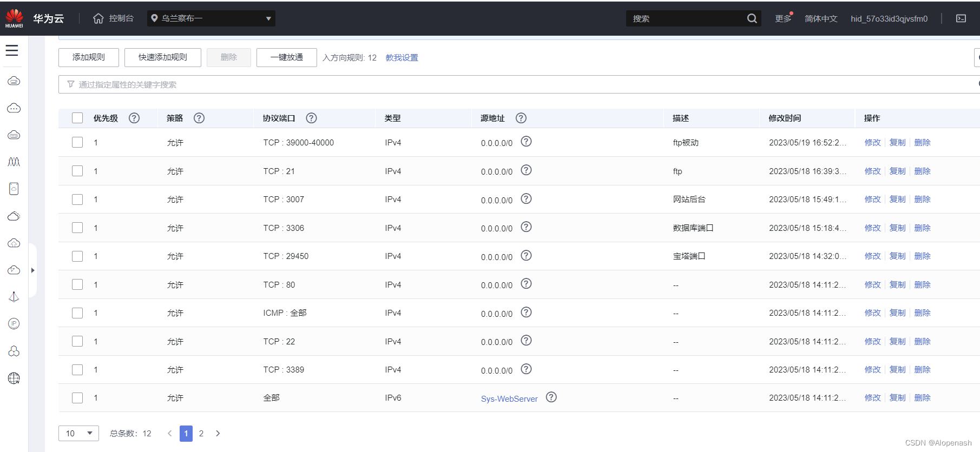Click the search magnifier icon
The width and height of the screenshot is (980, 452).
click(x=752, y=18)
